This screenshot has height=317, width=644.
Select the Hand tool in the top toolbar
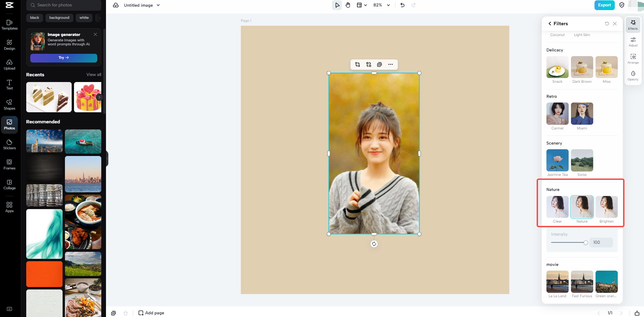pos(348,5)
